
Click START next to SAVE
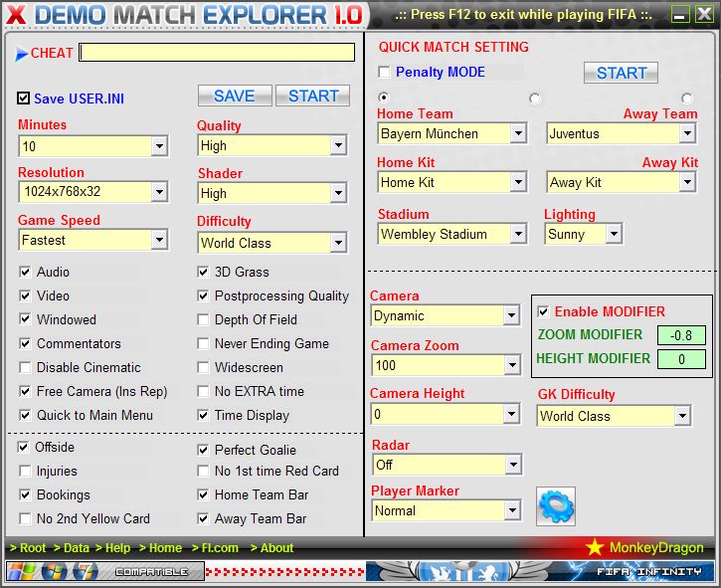click(312, 96)
